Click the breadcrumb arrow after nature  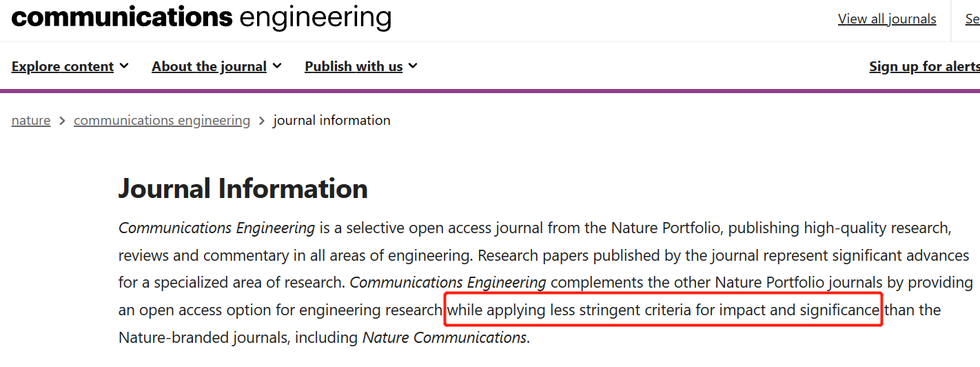(62, 121)
